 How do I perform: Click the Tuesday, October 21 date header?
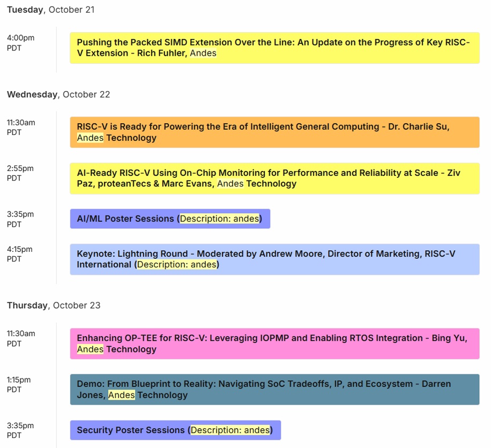coord(51,10)
